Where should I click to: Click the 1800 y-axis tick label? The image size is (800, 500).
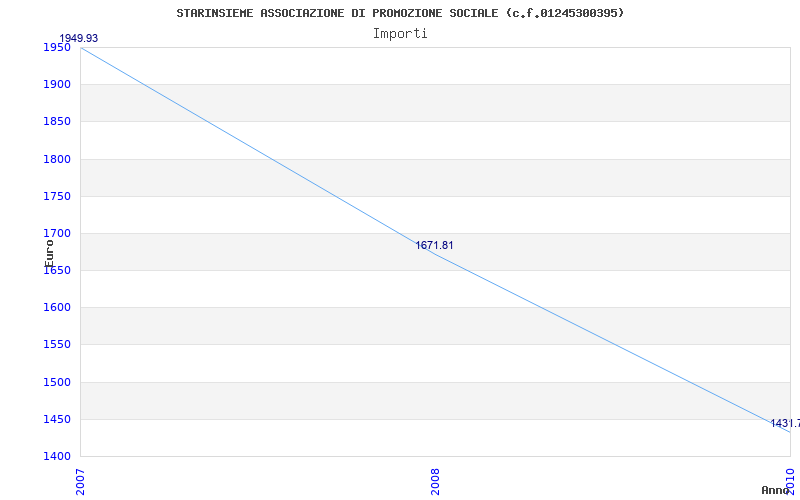tap(57, 159)
